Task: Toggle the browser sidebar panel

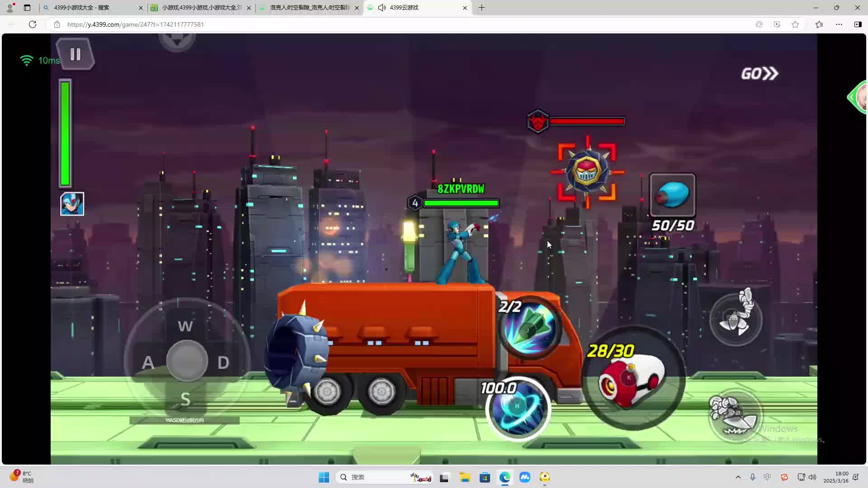Action: coord(858,24)
